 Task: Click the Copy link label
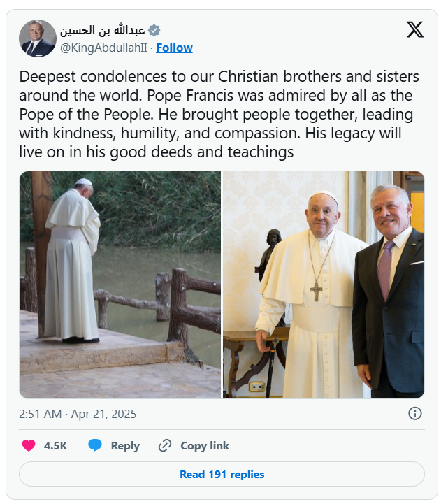coord(204,445)
